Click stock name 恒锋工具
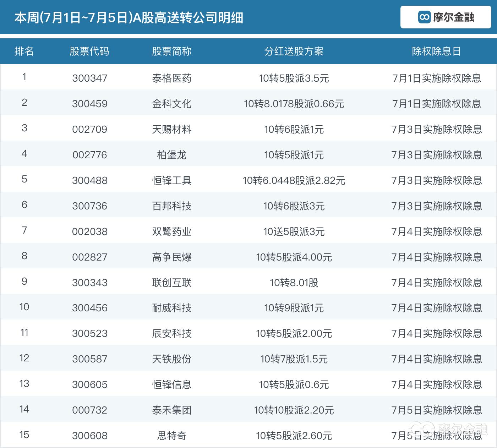The width and height of the screenshot is (497, 448). (172, 180)
